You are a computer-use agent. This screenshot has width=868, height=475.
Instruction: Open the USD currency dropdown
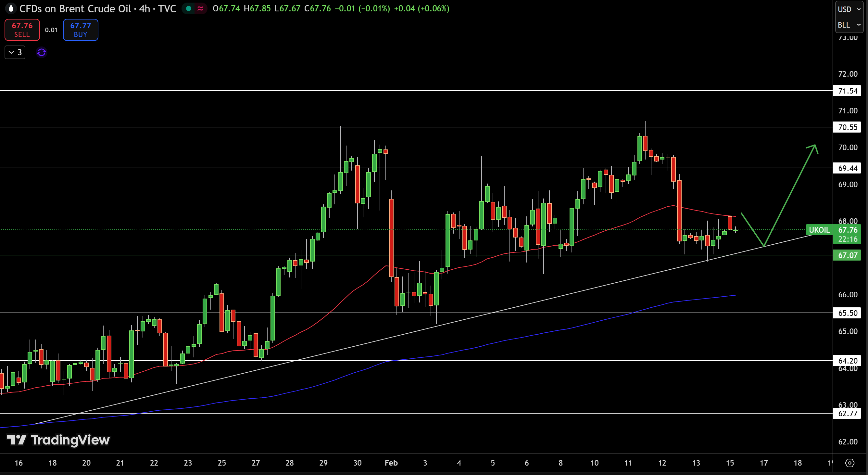coord(849,9)
